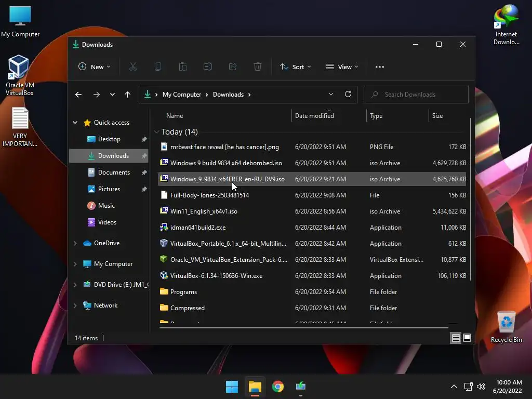Click the Rename icon in toolbar
This screenshot has height=399, width=532.
[208, 67]
